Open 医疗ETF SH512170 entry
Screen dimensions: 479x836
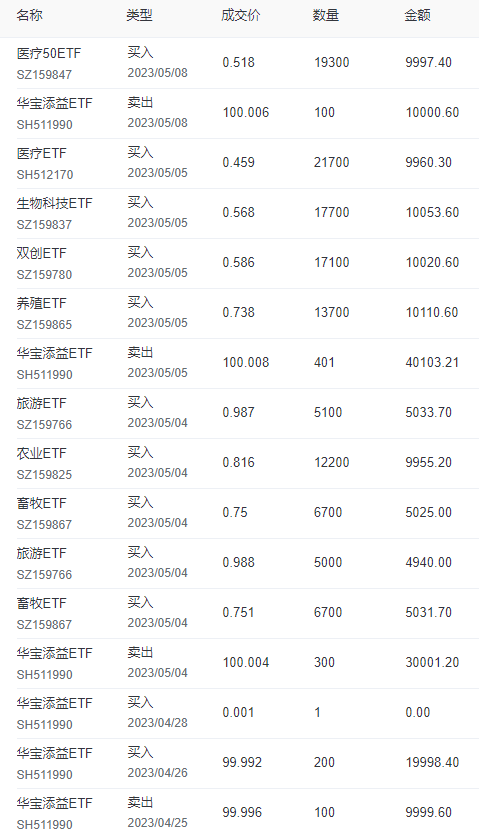click(45, 164)
